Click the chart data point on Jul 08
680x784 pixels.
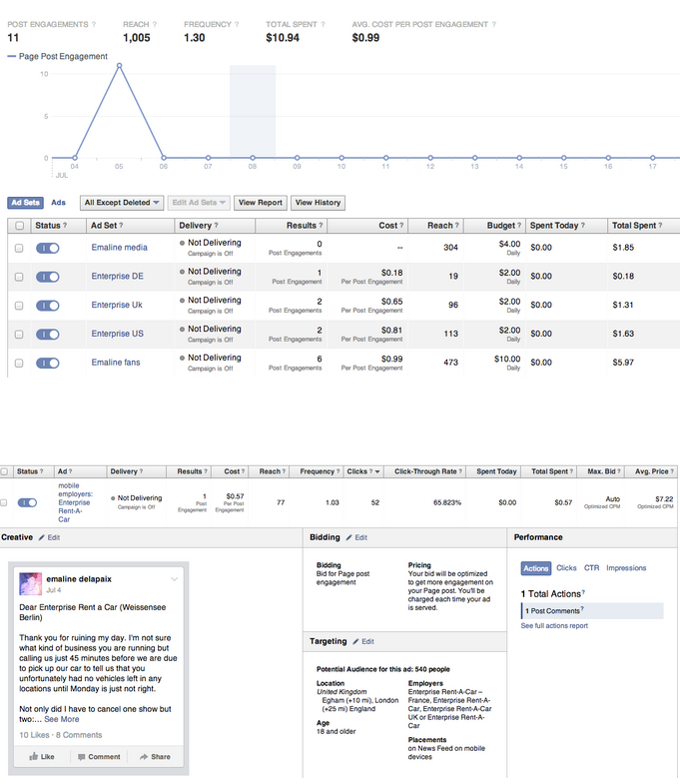coord(253,158)
